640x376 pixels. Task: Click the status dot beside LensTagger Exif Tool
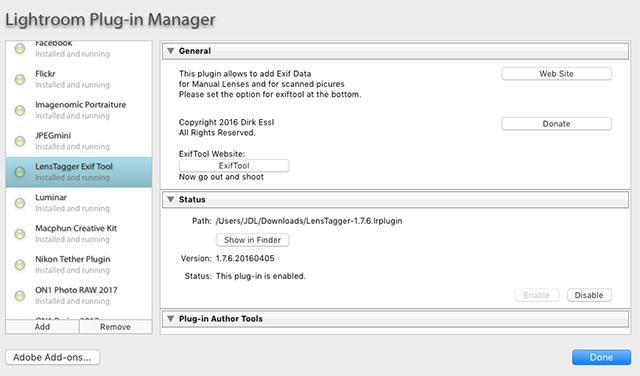[20, 172]
